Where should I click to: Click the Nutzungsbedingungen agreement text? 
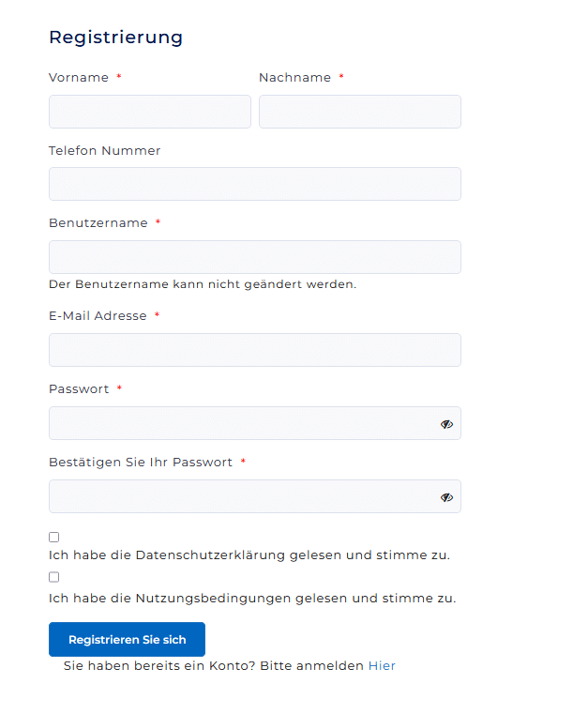pos(252,599)
